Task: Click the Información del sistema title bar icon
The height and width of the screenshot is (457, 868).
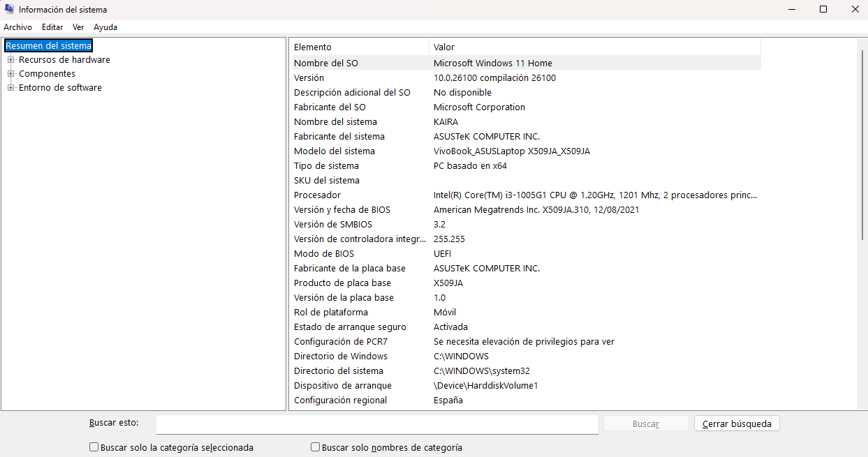Action: (x=10, y=10)
